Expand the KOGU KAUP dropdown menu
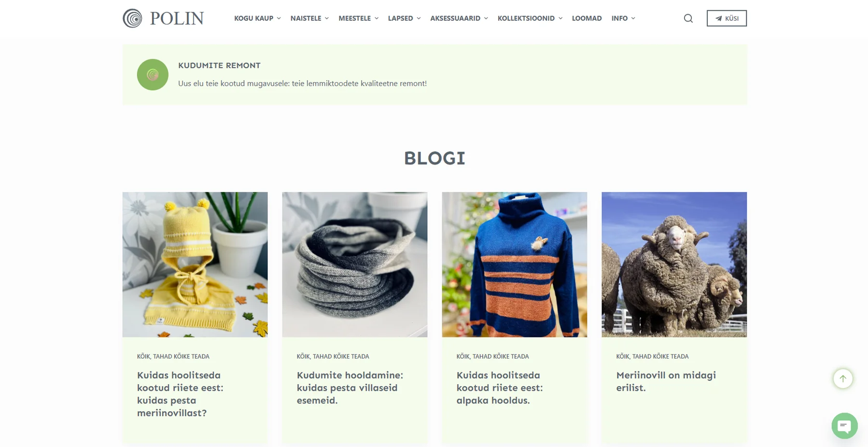868x447 pixels. tap(257, 18)
